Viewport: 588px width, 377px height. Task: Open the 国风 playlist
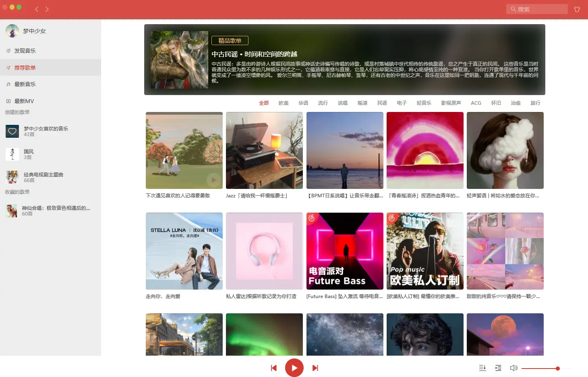click(50, 154)
